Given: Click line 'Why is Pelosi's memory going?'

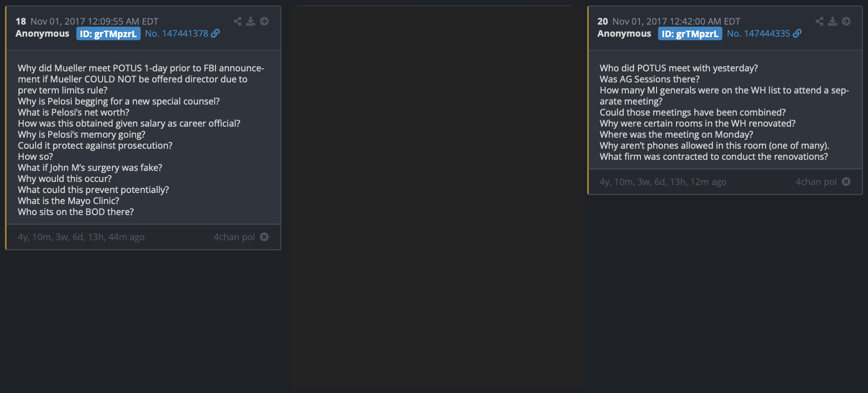Looking at the screenshot, I should click(82, 134).
